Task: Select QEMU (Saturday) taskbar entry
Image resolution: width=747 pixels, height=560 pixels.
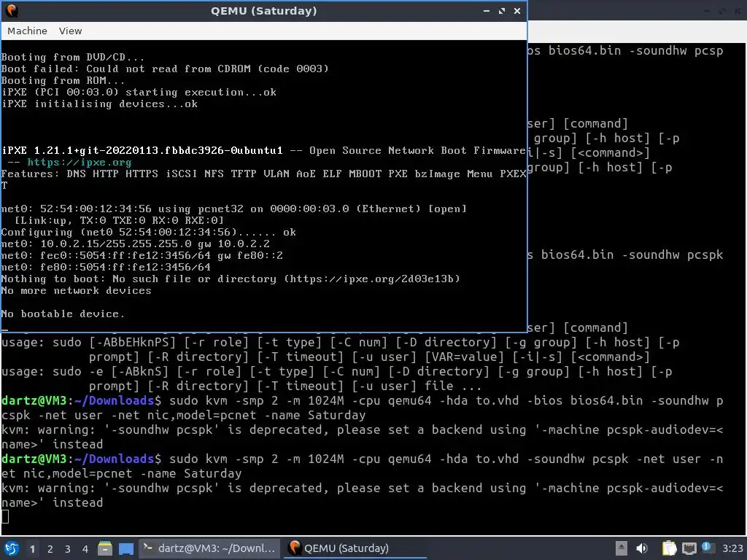Action: 355,548
